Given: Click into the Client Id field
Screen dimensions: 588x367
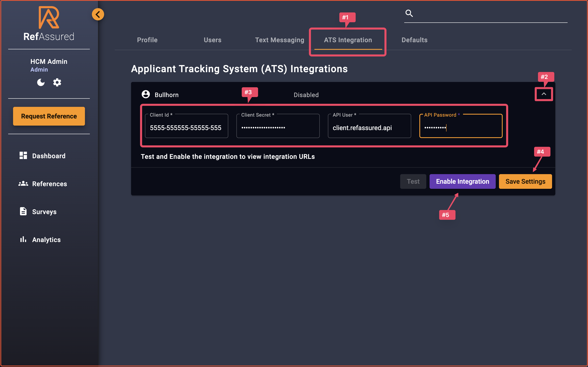Looking at the screenshot, I should pyautogui.click(x=186, y=127).
